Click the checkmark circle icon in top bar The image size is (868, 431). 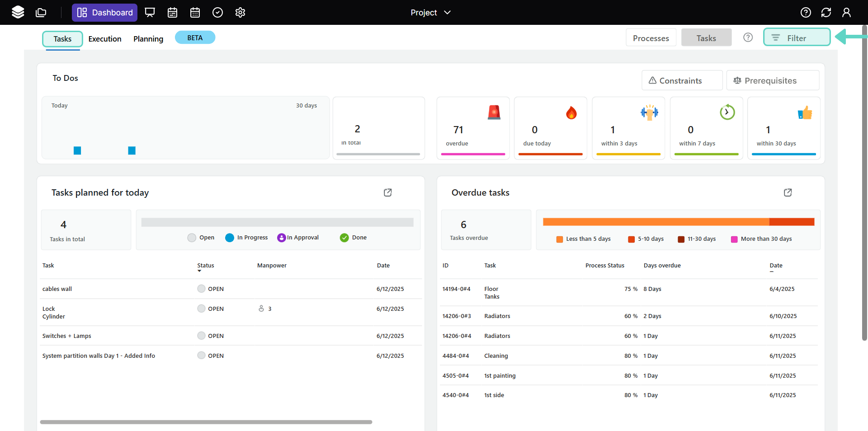pyautogui.click(x=217, y=12)
